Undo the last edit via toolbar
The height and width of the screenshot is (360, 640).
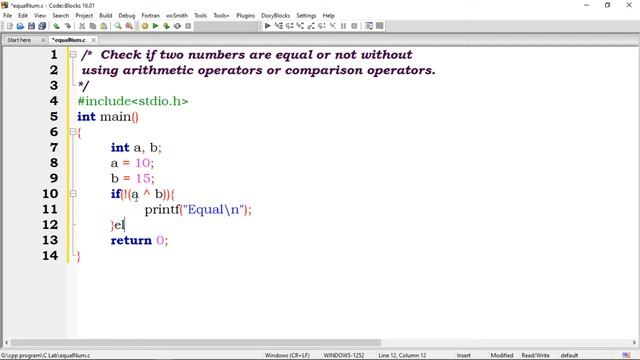[56, 26]
